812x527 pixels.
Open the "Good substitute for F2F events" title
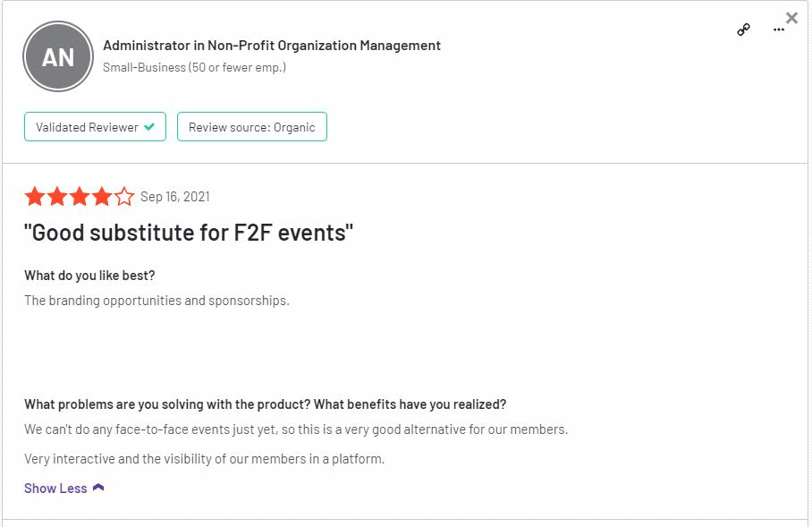(189, 233)
